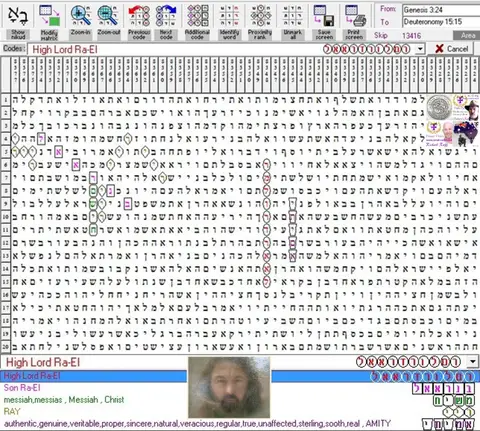
Task: Click the From field showing Genesis 3:24
Action: tap(441, 10)
